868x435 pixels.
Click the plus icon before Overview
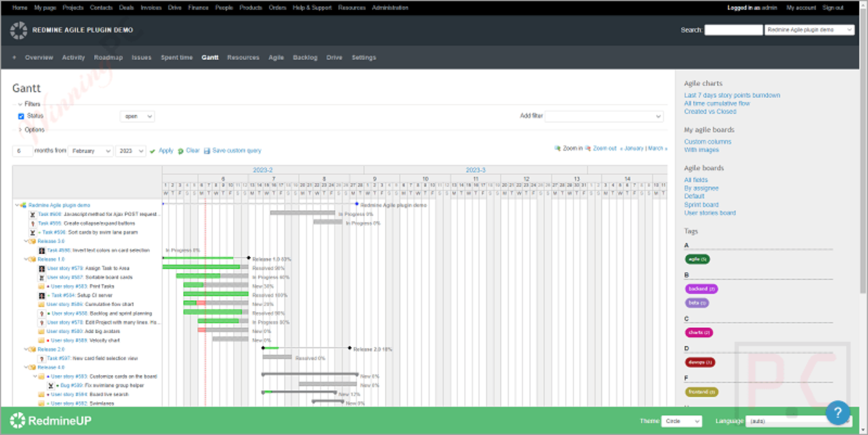point(14,57)
